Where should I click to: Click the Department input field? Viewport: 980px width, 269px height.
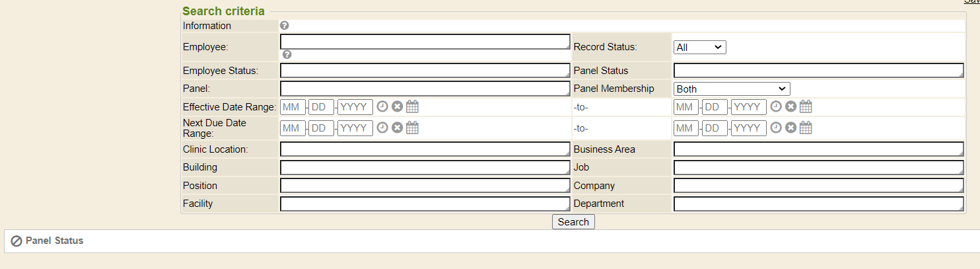[818, 204]
